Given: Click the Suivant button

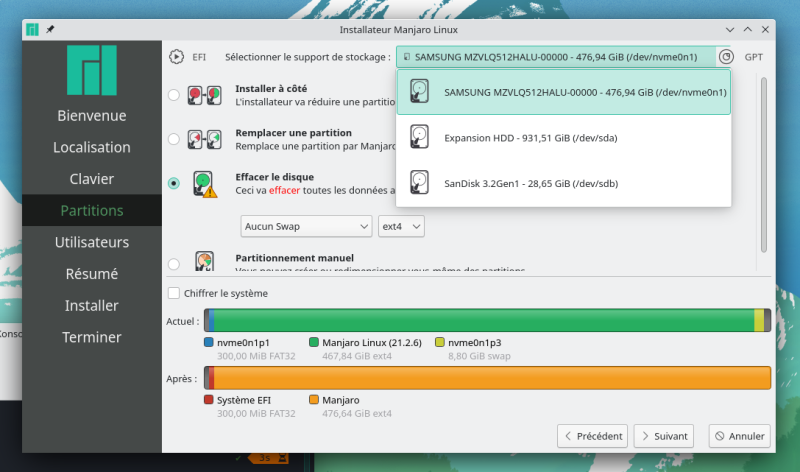Looking at the screenshot, I should coord(664,436).
